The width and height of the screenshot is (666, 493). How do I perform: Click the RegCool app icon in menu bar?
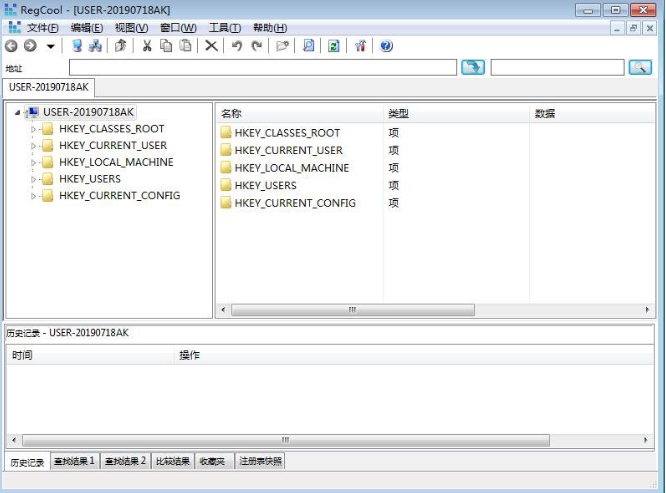pyautogui.click(x=14, y=28)
